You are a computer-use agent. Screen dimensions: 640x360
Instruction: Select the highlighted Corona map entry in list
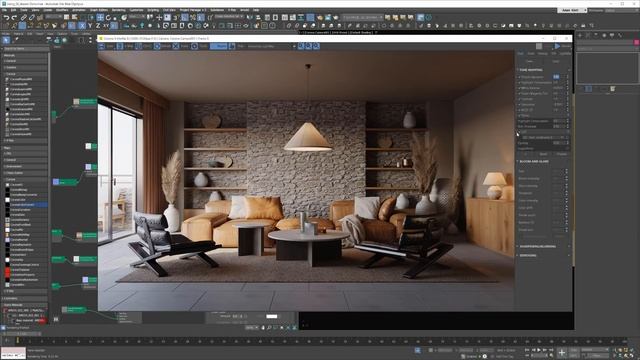pos(25,205)
